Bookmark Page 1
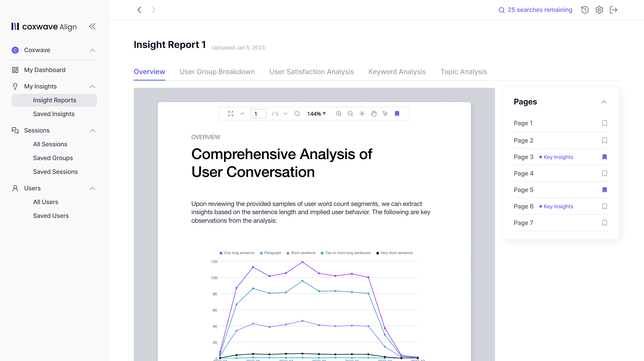The width and height of the screenshot is (644, 361). point(605,123)
